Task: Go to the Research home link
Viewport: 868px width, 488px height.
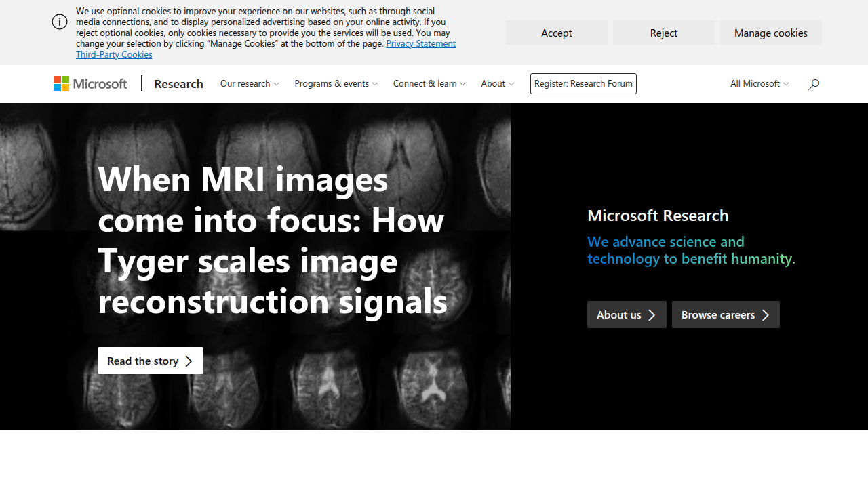Action: click(x=178, y=83)
